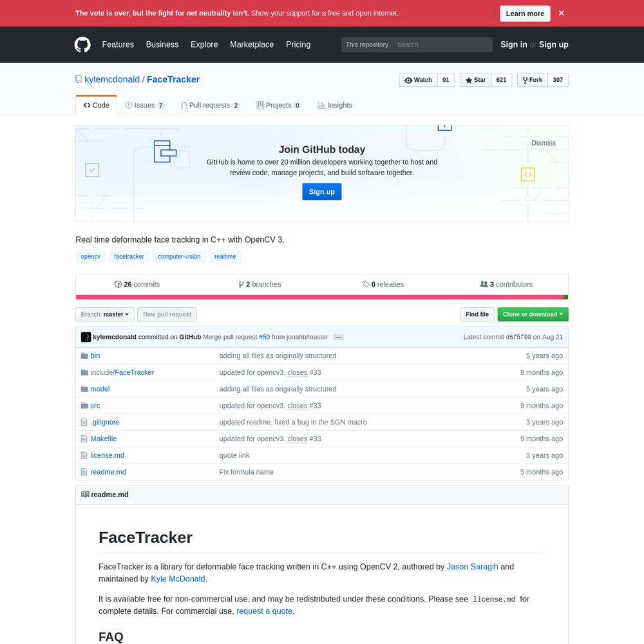Viewport: 644px width, 644px height.
Task: View forks count 307
Action: (x=558, y=80)
